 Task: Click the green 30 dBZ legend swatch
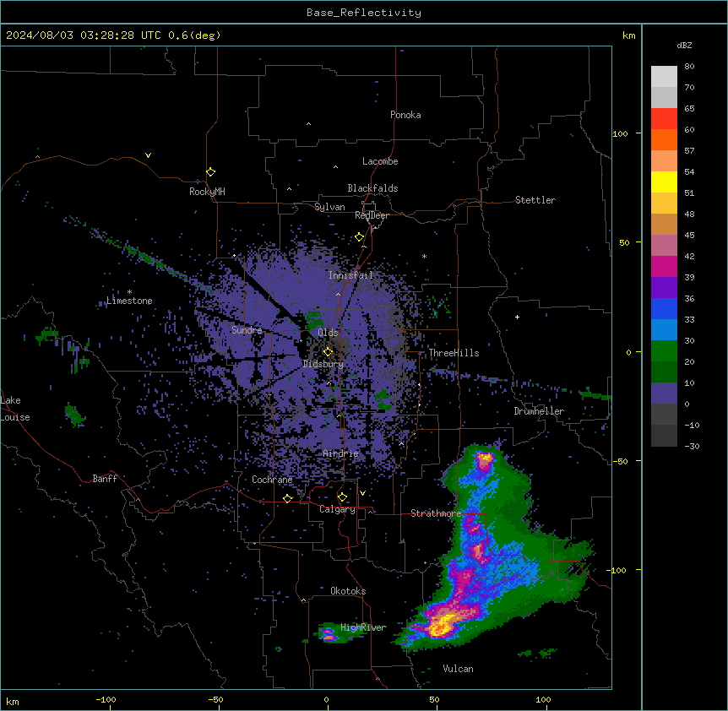(x=664, y=351)
